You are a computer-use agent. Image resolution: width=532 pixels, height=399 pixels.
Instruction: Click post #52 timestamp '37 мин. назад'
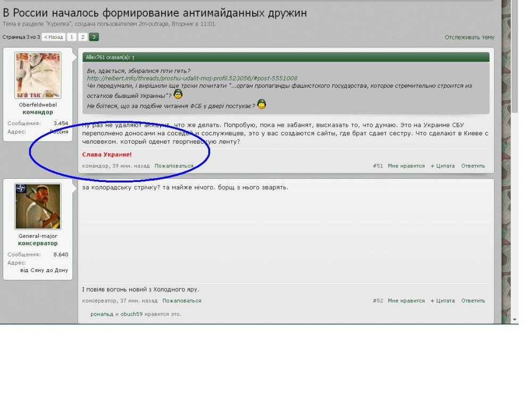pyautogui.click(x=139, y=301)
